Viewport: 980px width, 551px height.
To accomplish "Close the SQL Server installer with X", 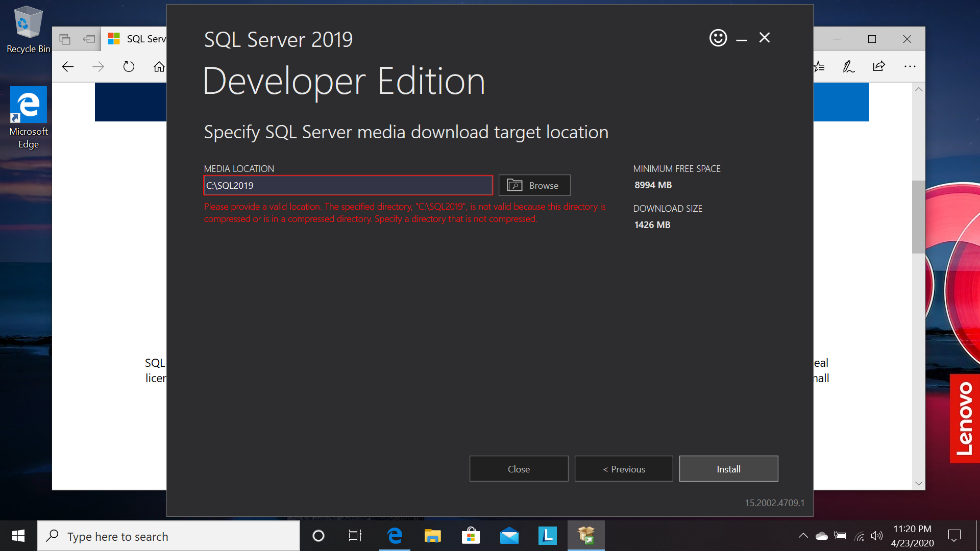I will [x=765, y=38].
